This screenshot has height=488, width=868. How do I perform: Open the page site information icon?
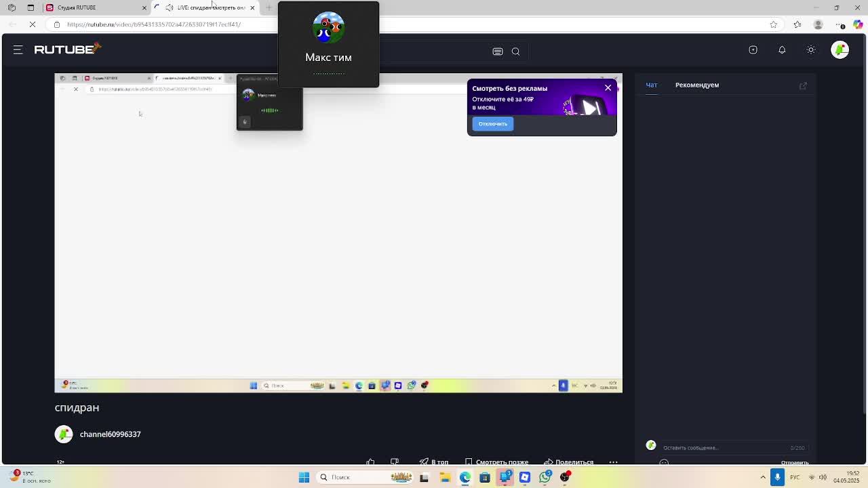coord(57,24)
